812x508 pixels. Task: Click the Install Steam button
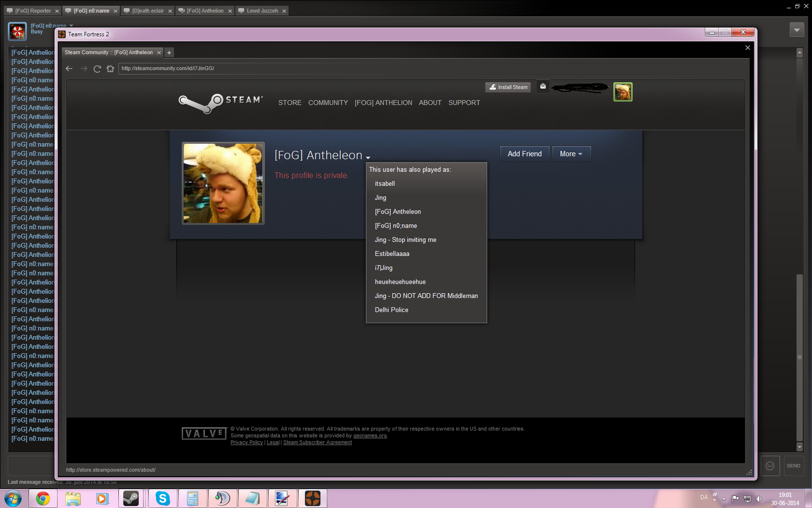[x=508, y=87]
